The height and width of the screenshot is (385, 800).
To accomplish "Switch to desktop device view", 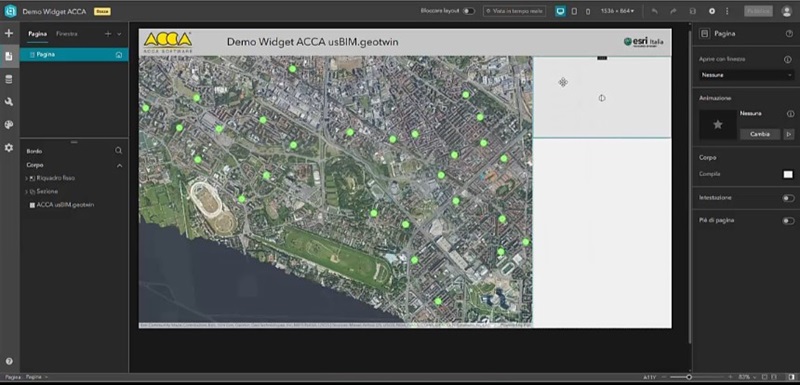I will click(560, 11).
